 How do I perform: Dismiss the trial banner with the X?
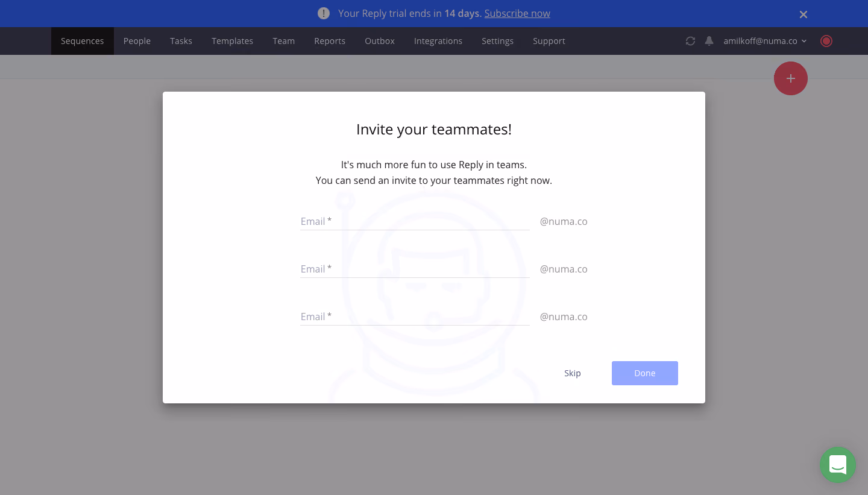(x=804, y=14)
